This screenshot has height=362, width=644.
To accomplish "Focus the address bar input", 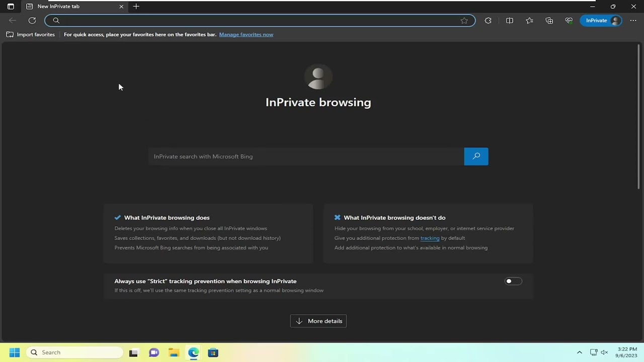I will click(x=260, y=21).
